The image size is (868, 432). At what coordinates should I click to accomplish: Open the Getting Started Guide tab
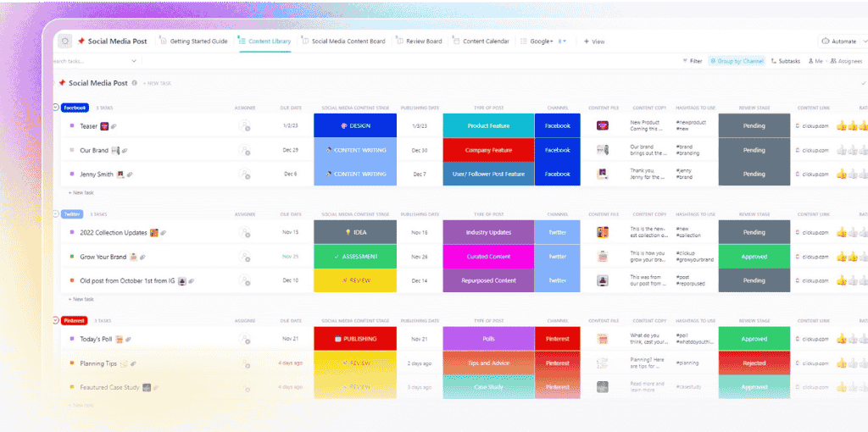pyautogui.click(x=193, y=42)
